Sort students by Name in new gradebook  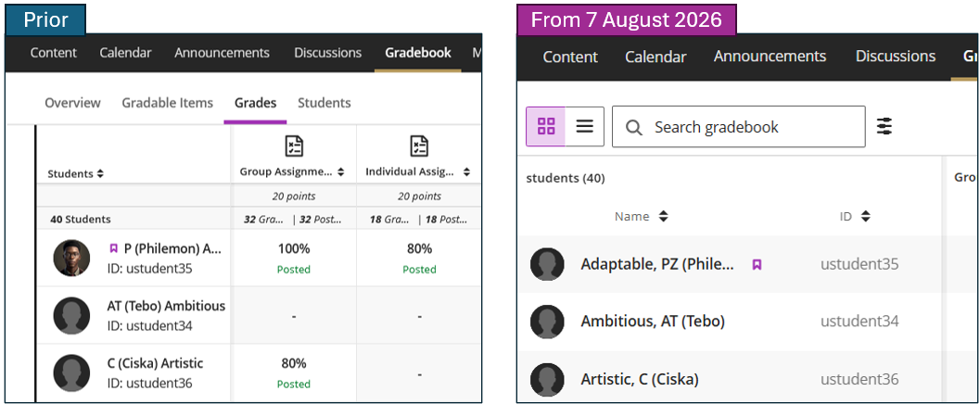pos(663,217)
